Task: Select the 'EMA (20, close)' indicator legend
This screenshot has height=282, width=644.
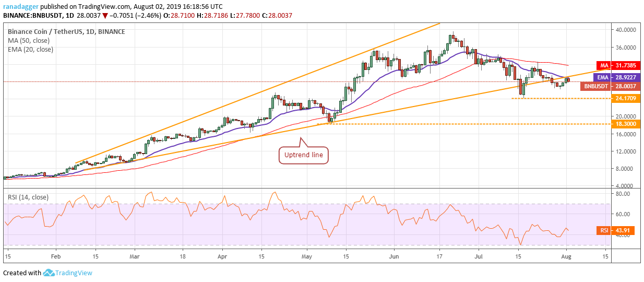Action: [x=30, y=50]
